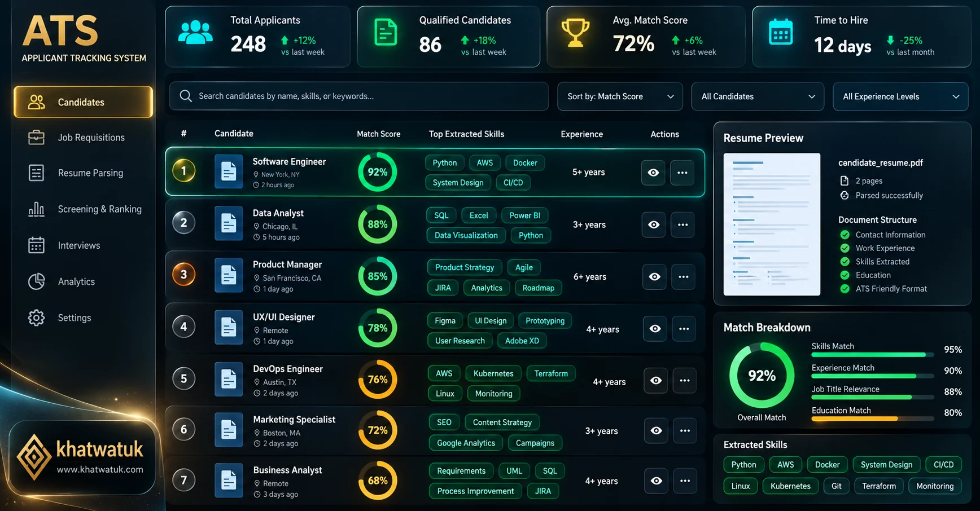View the Product Manager candidate via eye icon
Screen dimensions: 980x511
click(x=654, y=277)
